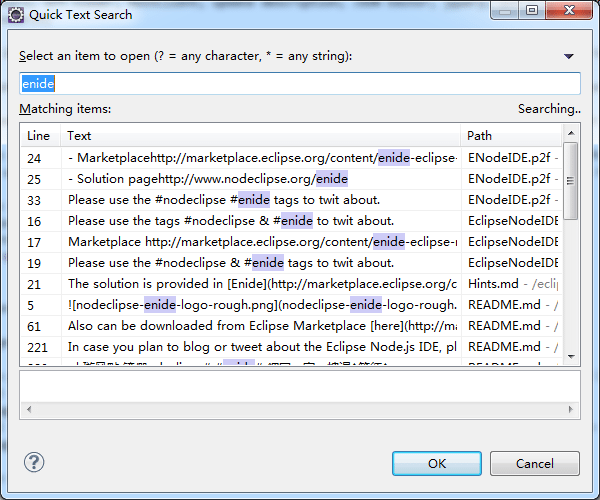Select line 21 'The solution is provided' row
Screen dimensions: 600x500
coord(292,284)
